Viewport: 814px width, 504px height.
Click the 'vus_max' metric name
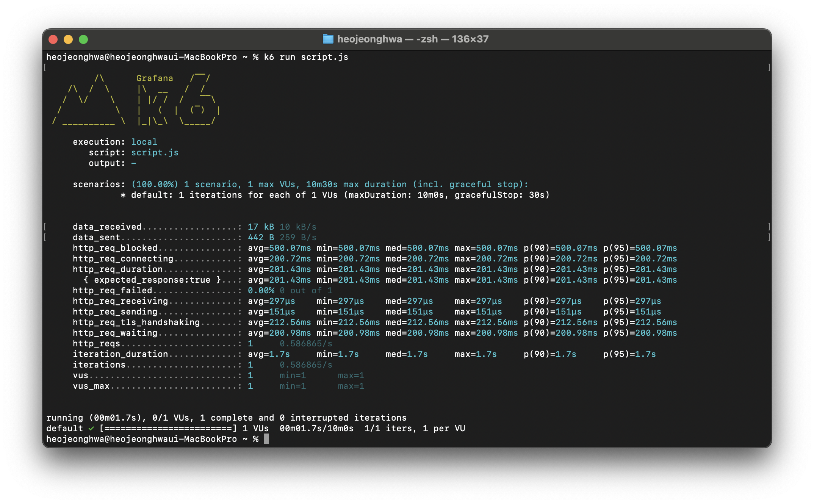(x=91, y=386)
